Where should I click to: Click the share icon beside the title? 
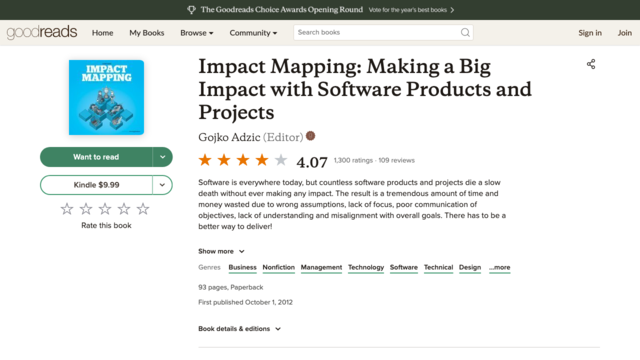pos(591,64)
